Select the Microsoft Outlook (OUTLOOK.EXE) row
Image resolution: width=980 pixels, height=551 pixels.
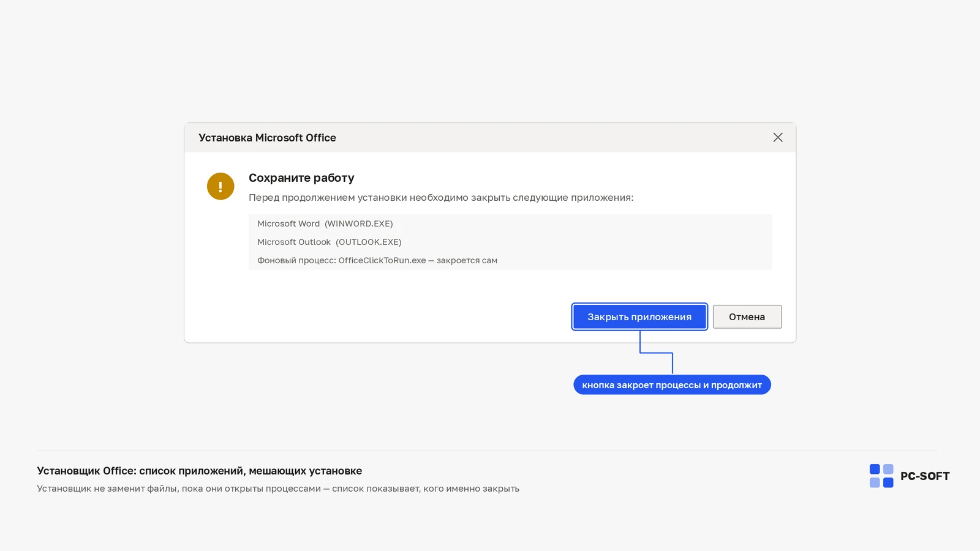[x=510, y=242]
